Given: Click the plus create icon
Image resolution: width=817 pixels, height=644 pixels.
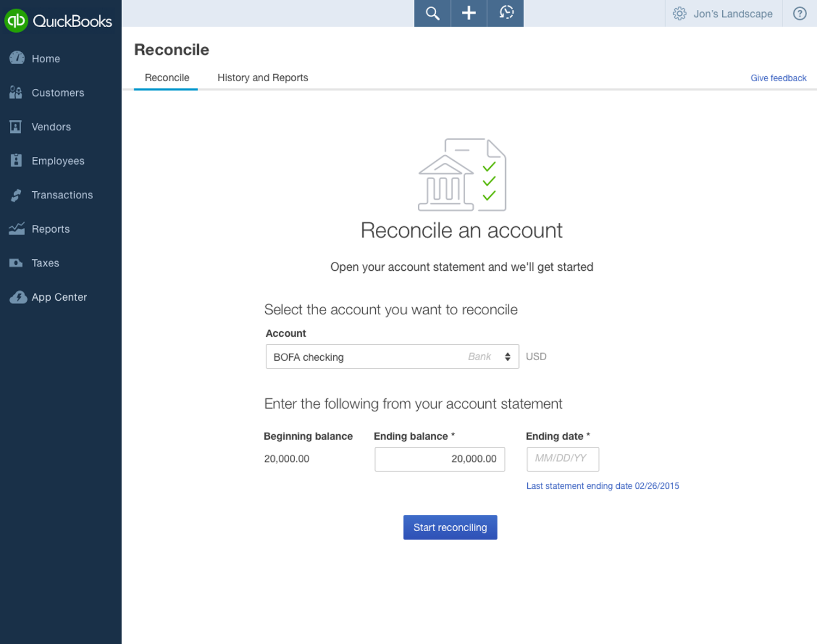Looking at the screenshot, I should tap(469, 13).
